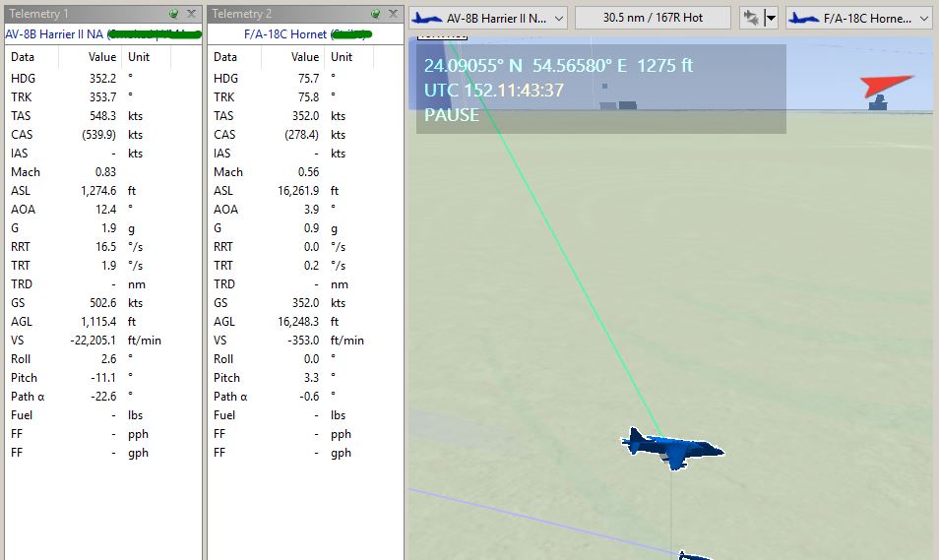Select TRK value 353.7 in Telemetry 1
The height and width of the screenshot is (560, 939).
[x=103, y=97]
